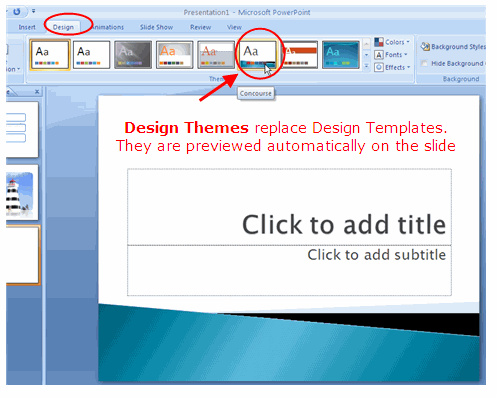
Task: Open the Design ribbon tab
Action: coord(63,27)
